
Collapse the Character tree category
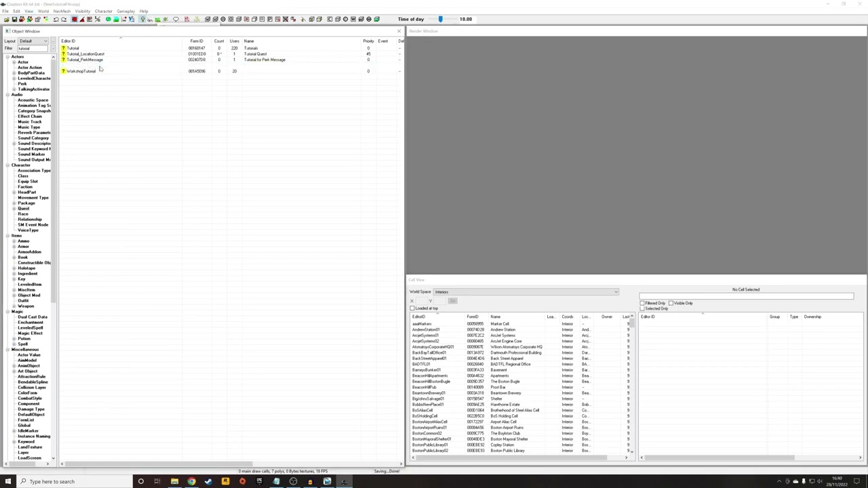8,165
